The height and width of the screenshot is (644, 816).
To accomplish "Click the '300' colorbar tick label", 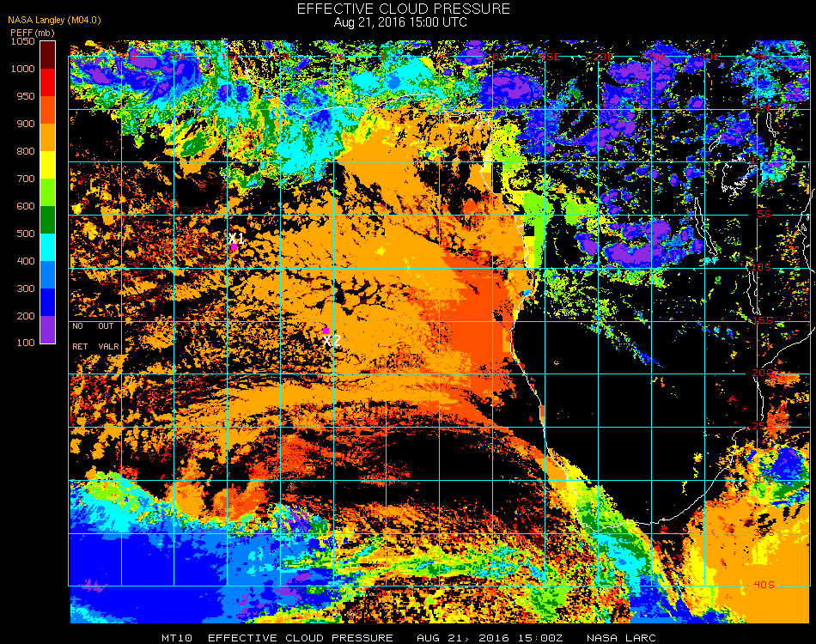I will (x=26, y=289).
